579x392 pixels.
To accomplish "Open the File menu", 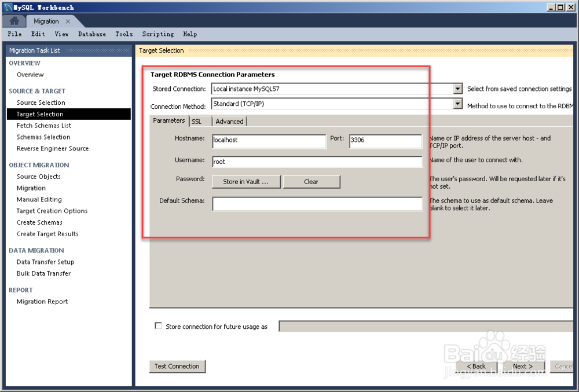I will (x=15, y=34).
